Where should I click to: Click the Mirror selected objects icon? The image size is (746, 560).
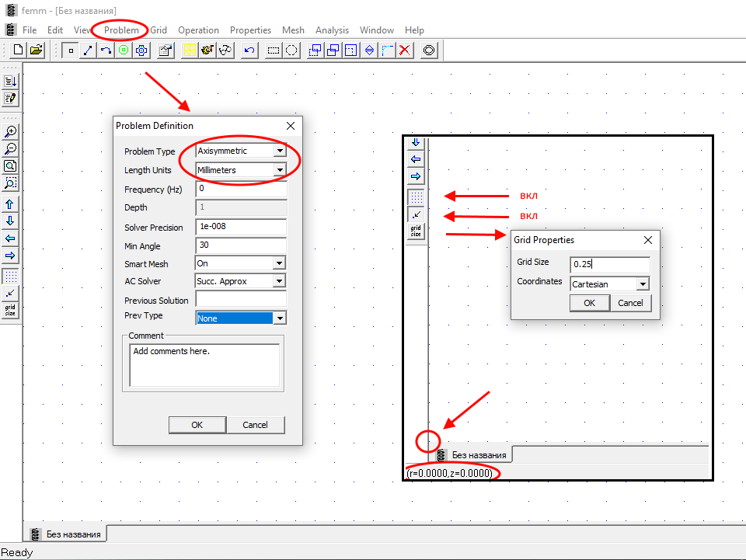(369, 50)
